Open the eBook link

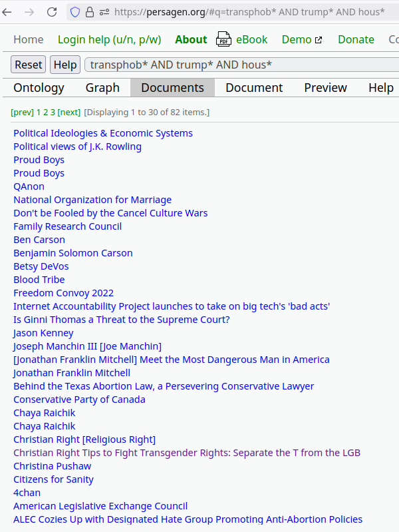[x=251, y=39]
